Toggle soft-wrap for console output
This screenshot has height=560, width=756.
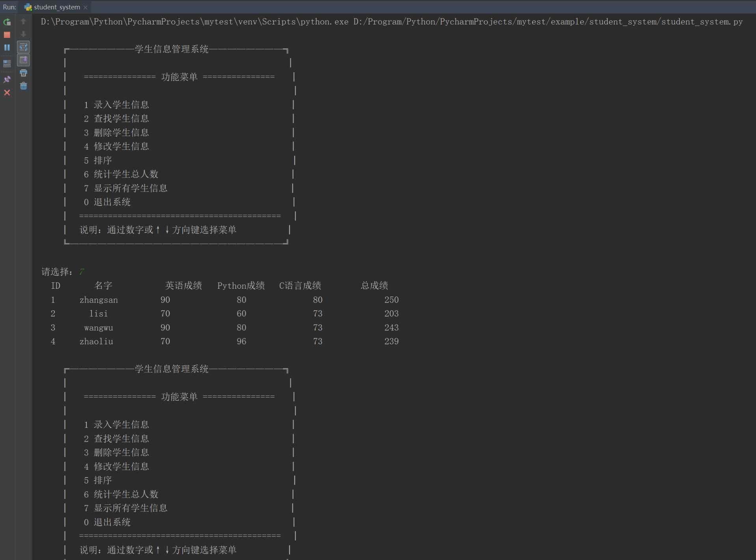tap(24, 47)
